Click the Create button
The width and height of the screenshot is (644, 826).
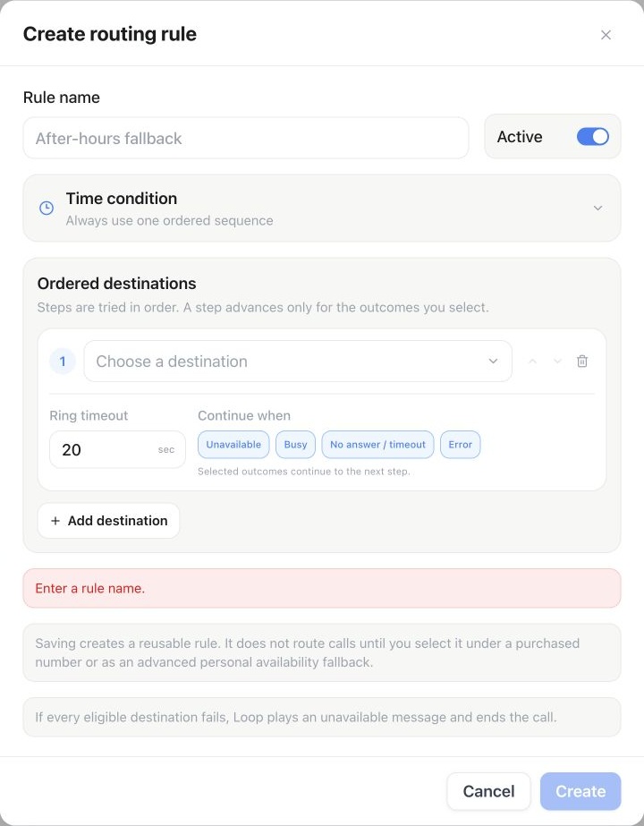(580, 791)
